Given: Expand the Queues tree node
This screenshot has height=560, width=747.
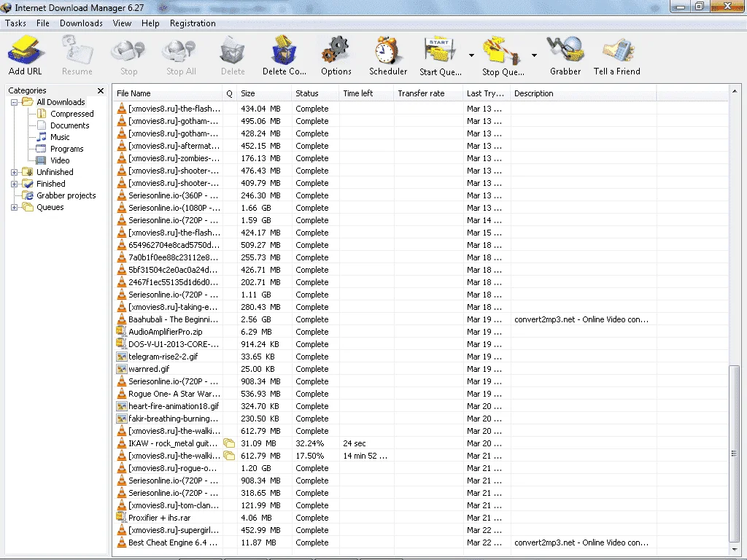Looking at the screenshot, I should coord(15,207).
